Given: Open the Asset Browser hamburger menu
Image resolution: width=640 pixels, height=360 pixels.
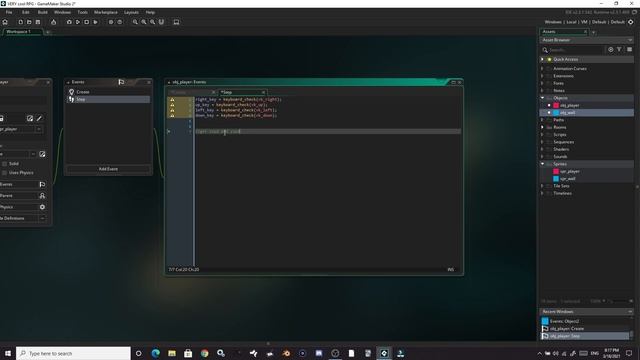Looking at the screenshot, I should tap(629, 49).
